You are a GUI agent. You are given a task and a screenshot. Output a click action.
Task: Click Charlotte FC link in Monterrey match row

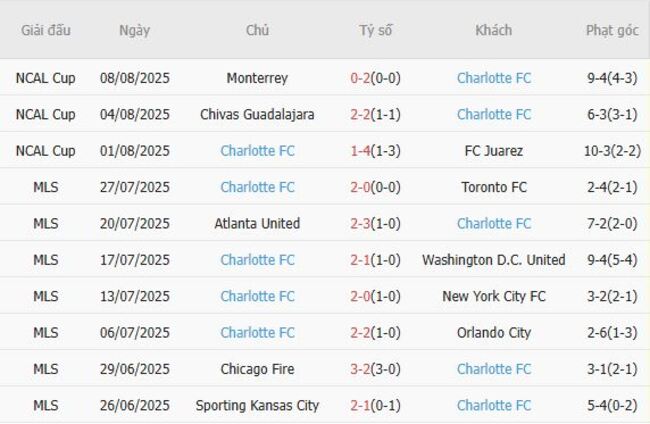pos(494,78)
